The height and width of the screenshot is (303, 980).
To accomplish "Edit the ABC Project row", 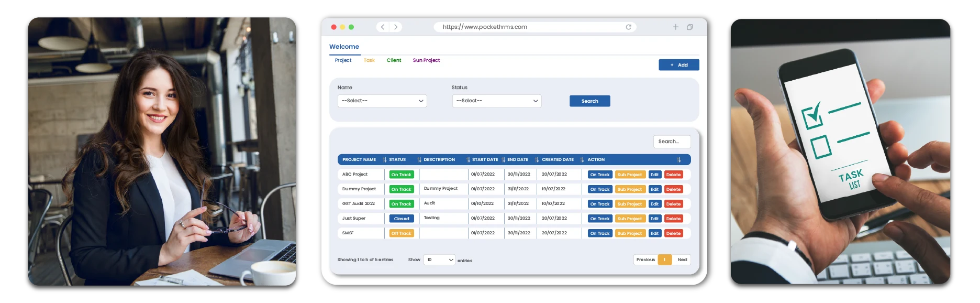I will (654, 175).
